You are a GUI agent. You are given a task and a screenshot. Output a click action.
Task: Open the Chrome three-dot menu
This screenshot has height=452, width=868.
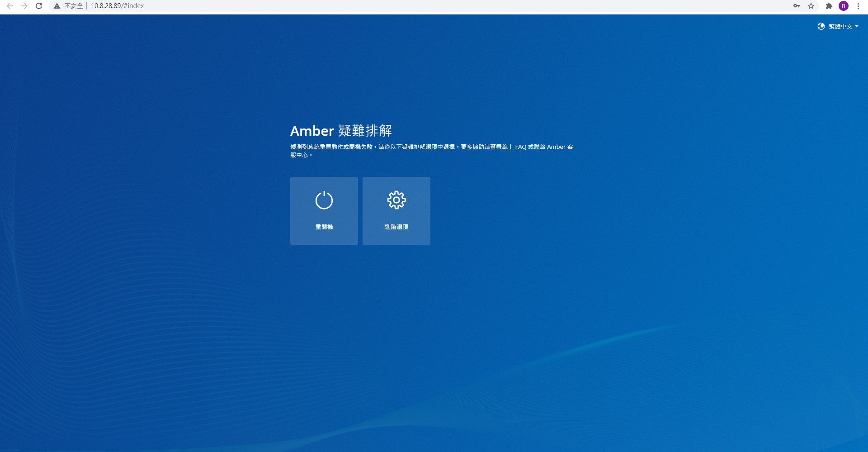pos(858,6)
